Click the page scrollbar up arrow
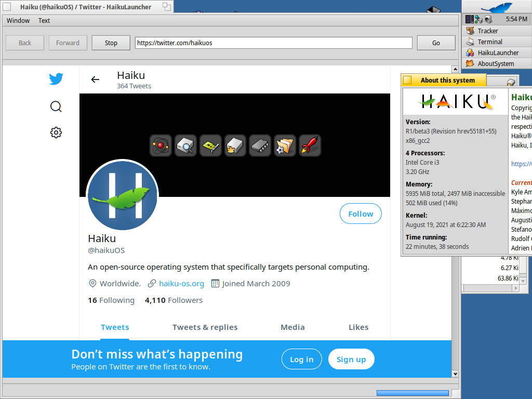This screenshot has height=399, width=532. (455, 69)
